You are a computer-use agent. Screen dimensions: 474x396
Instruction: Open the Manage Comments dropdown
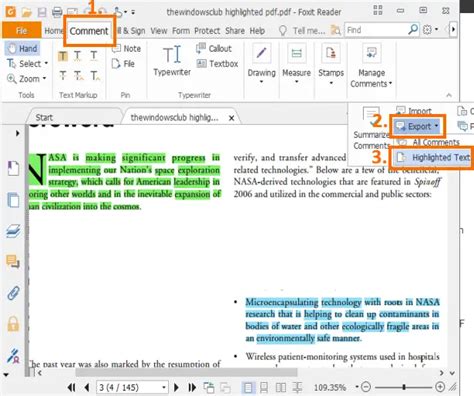point(371,66)
